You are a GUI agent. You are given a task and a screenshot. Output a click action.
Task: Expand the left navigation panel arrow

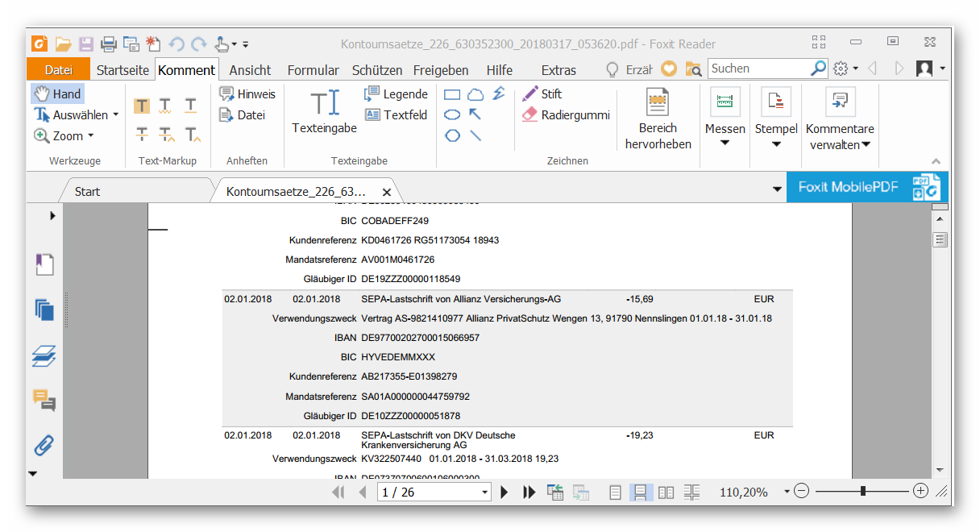(x=52, y=215)
